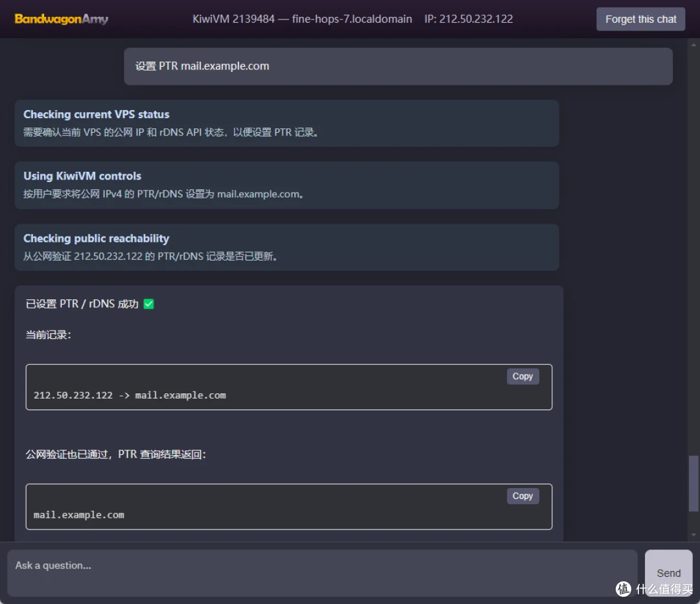Click the scrollbar down arrow
The image size is (700, 604).
[x=694, y=535]
